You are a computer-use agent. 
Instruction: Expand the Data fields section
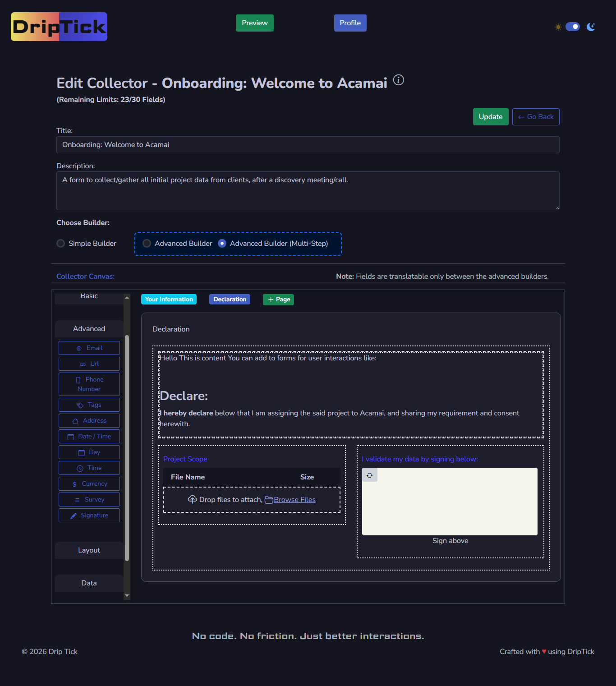tap(89, 583)
